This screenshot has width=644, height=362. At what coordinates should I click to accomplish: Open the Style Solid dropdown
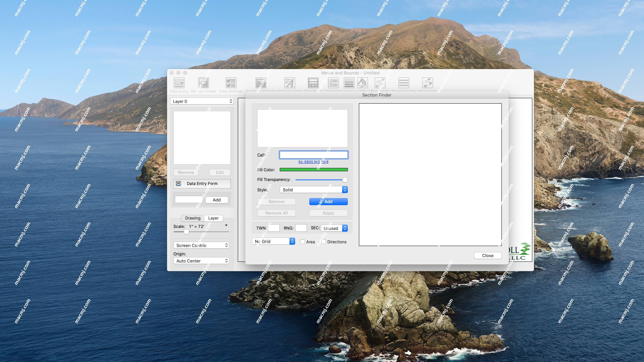coord(313,190)
